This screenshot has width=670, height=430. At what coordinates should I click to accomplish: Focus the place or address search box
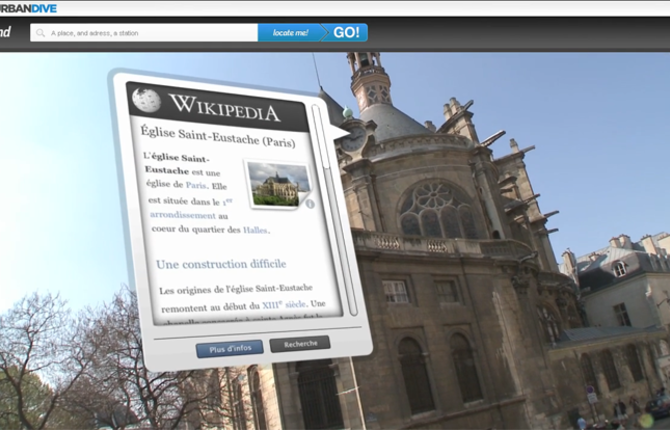coord(144,32)
